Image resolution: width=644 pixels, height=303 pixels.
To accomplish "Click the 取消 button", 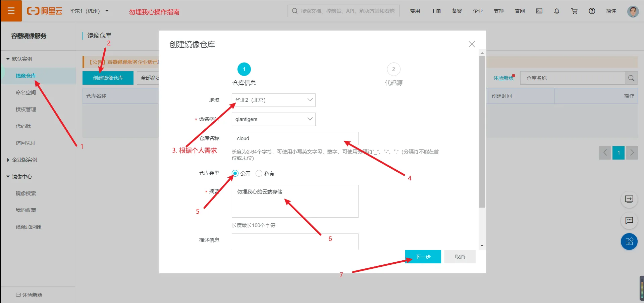I will (x=460, y=257).
